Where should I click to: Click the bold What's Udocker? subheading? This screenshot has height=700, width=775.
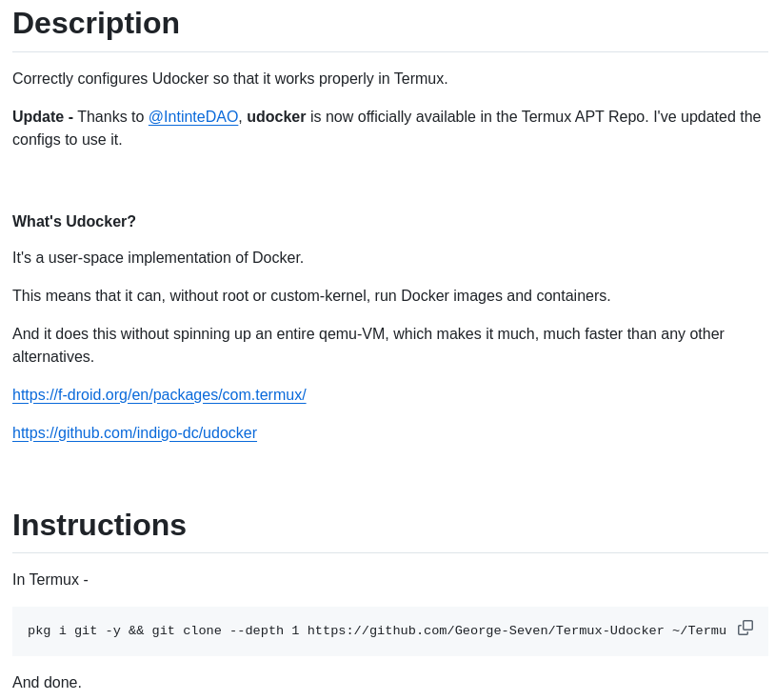74,221
